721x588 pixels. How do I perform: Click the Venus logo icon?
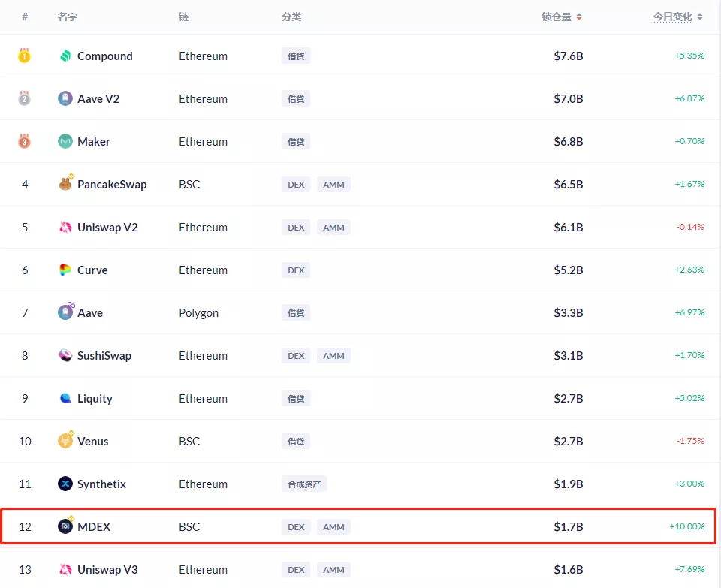(65, 441)
